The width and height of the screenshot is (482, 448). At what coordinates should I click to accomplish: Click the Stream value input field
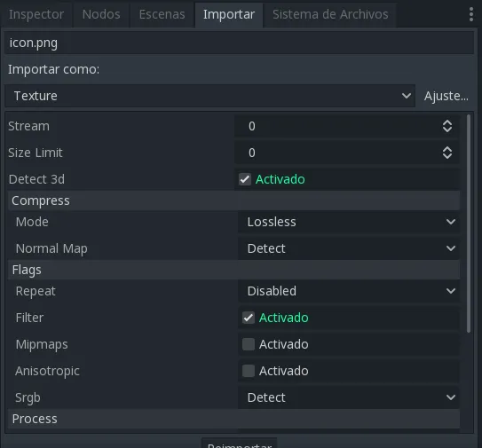point(337,126)
